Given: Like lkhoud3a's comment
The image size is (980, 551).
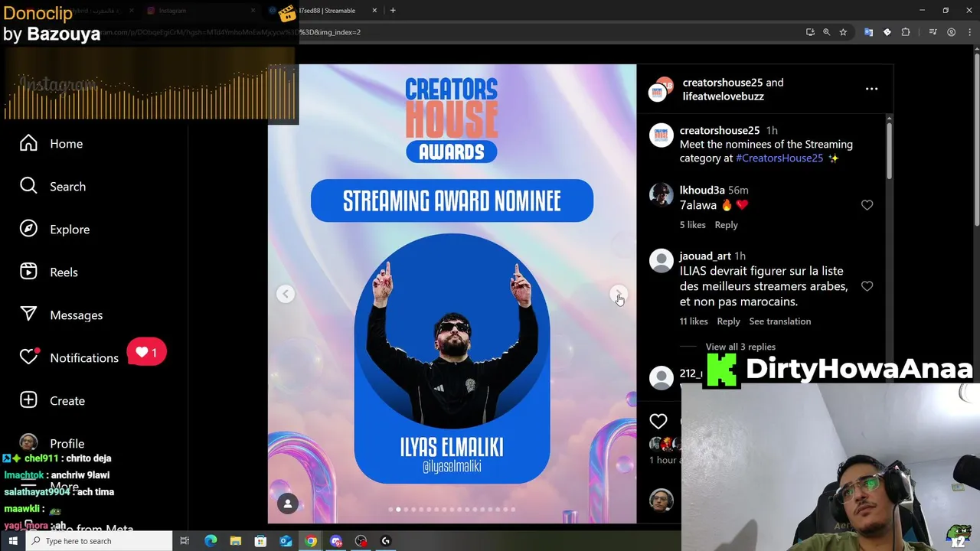Looking at the screenshot, I should click(x=867, y=205).
